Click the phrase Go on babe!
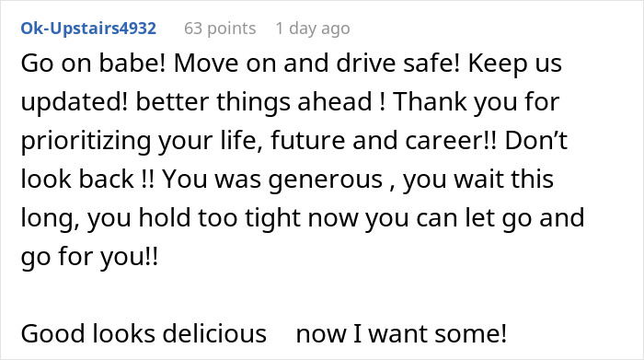 [93, 64]
